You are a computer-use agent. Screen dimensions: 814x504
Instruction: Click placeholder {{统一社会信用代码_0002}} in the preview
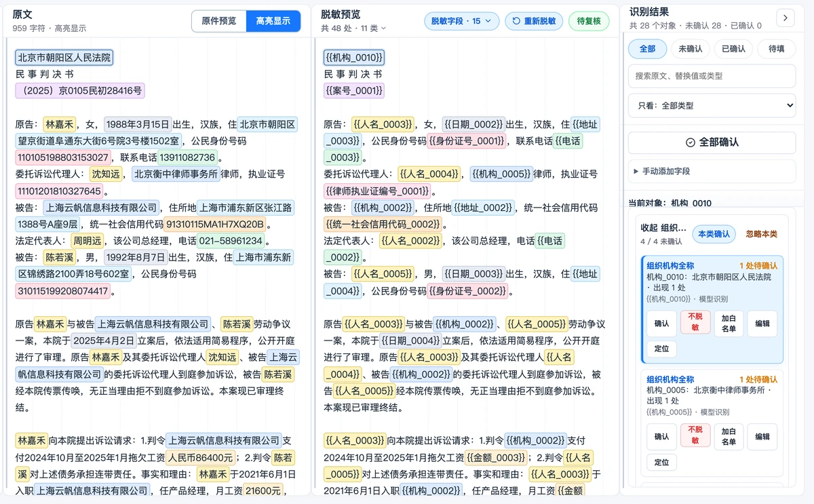pyautogui.click(x=383, y=224)
